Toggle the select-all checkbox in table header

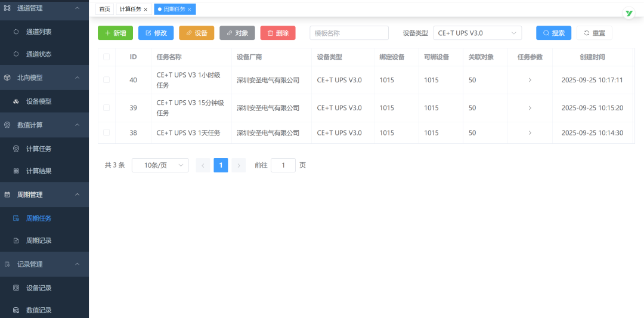click(x=106, y=57)
